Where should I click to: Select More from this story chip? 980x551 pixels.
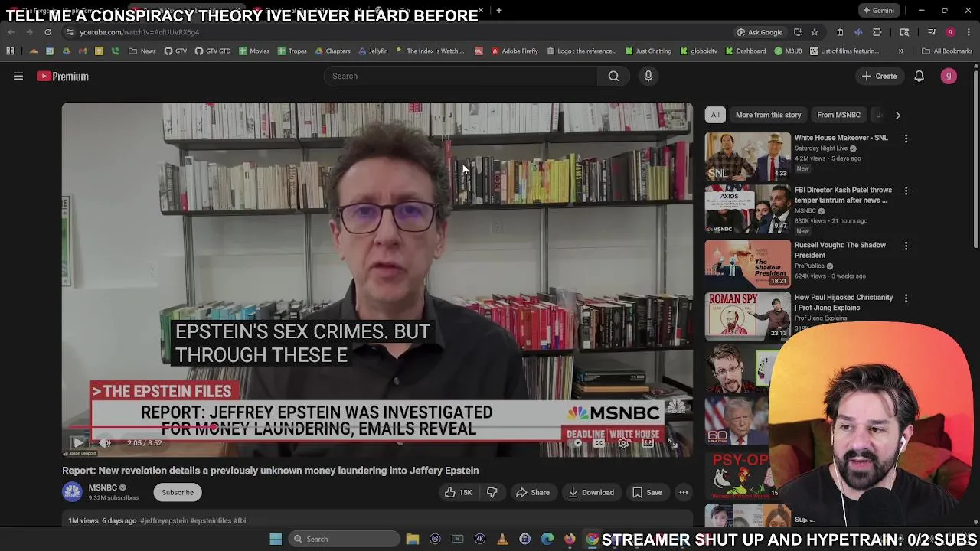[768, 115]
